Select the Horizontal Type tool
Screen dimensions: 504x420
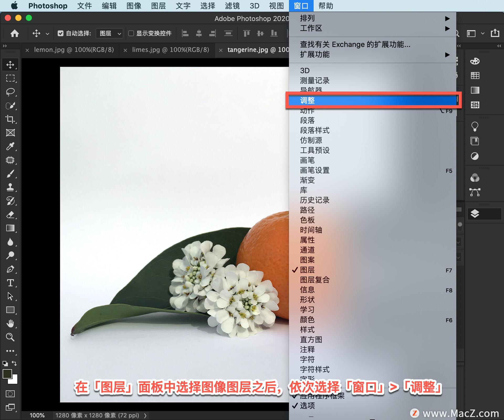(10, 283)
